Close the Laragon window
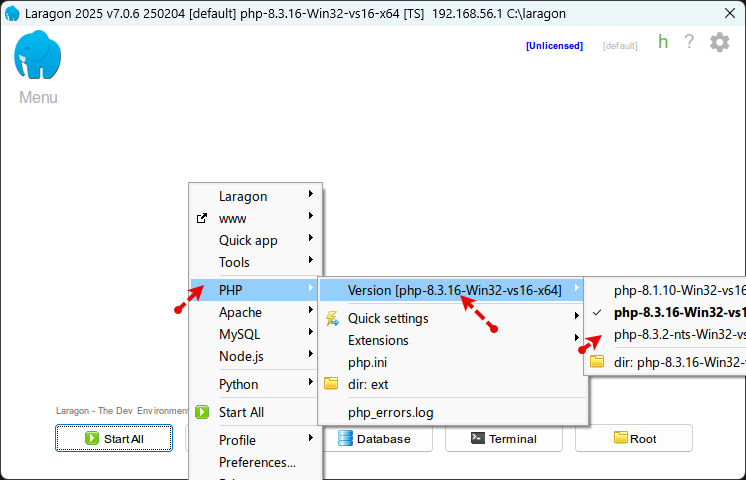The image size is (746, 480). 730,13
